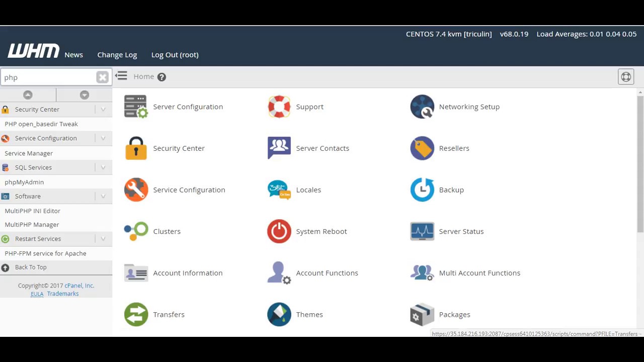Click the Restart Services sidebar heading
644x362 pixels.
tap(38, 239)
